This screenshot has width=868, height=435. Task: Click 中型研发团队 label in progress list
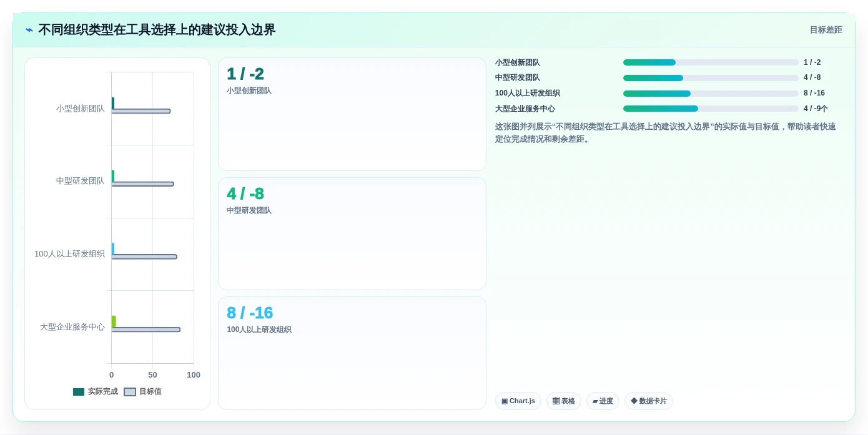pyautogui.click(x=518, y=77)
